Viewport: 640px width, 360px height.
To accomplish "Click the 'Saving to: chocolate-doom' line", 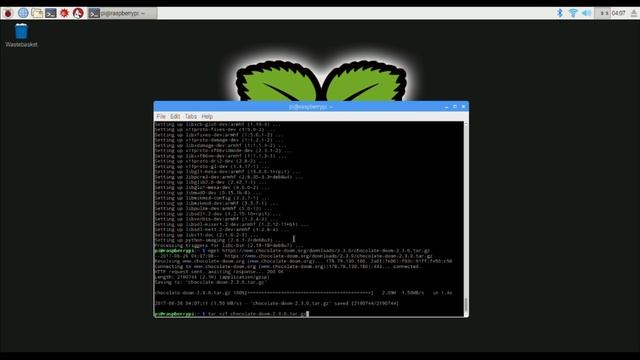I will pos(211,282).
